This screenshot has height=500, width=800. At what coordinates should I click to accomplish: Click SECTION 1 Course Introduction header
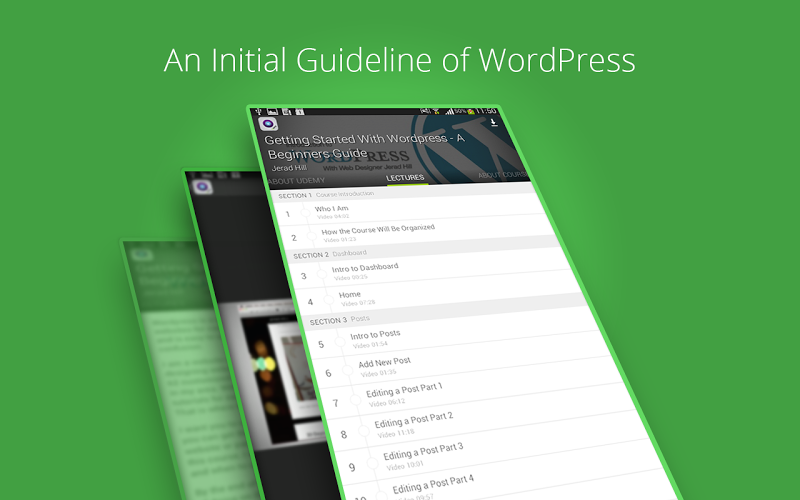click(x=327, y=194)
